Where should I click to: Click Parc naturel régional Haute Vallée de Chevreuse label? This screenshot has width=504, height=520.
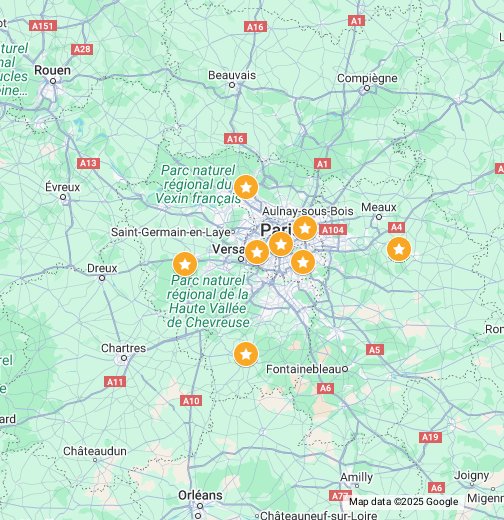click(x=208, y=301)
